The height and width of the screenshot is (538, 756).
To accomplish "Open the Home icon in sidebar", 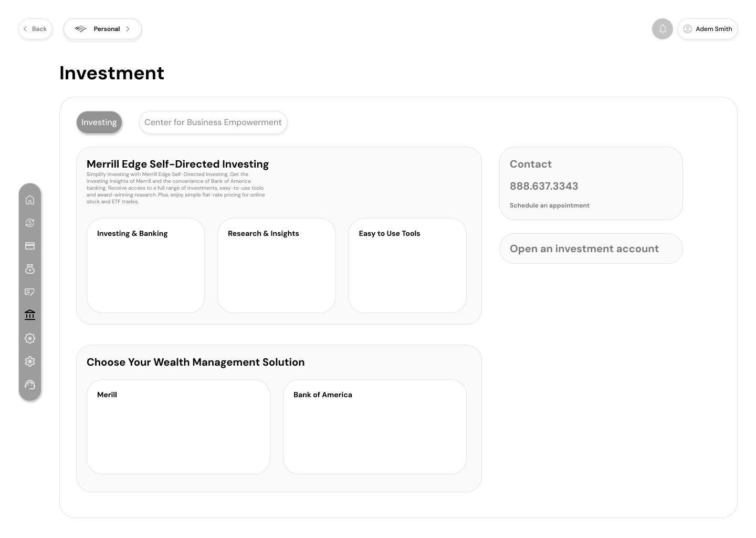I will coord(30,200).
